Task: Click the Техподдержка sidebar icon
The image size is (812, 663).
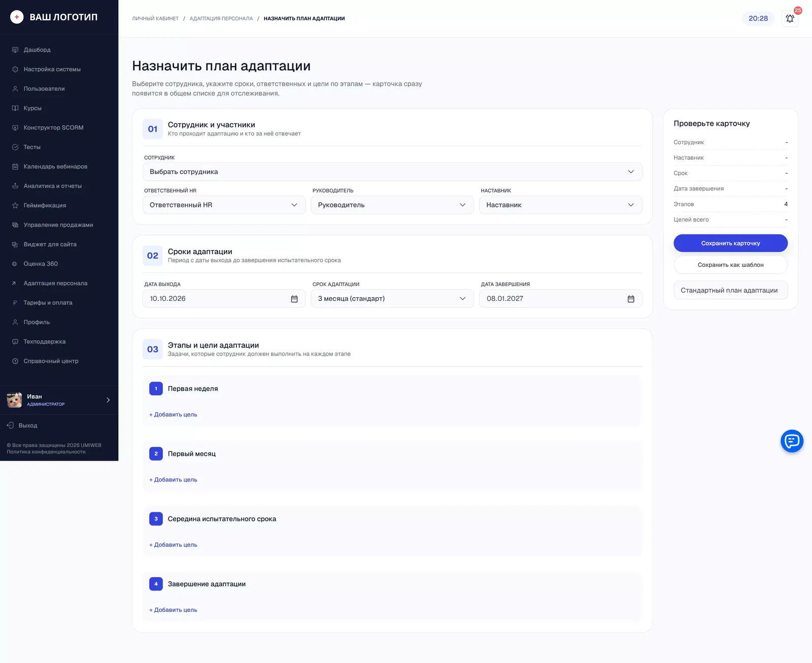Action: (x=15, y=342)
